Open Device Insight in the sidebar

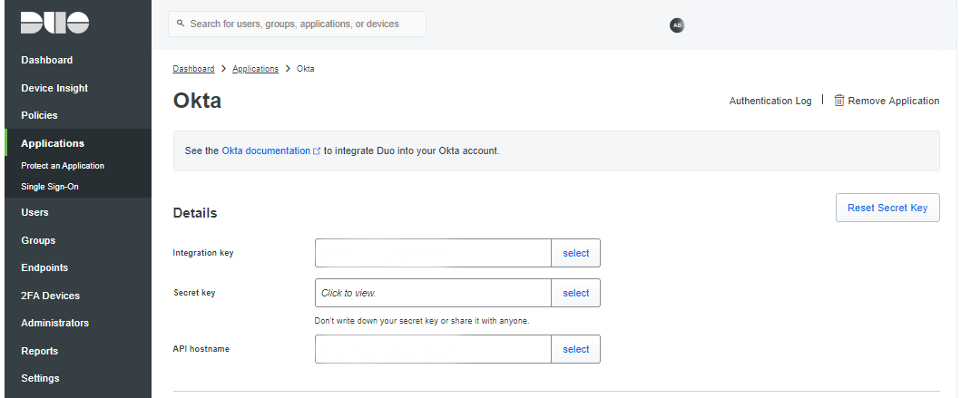pos(54,88)
